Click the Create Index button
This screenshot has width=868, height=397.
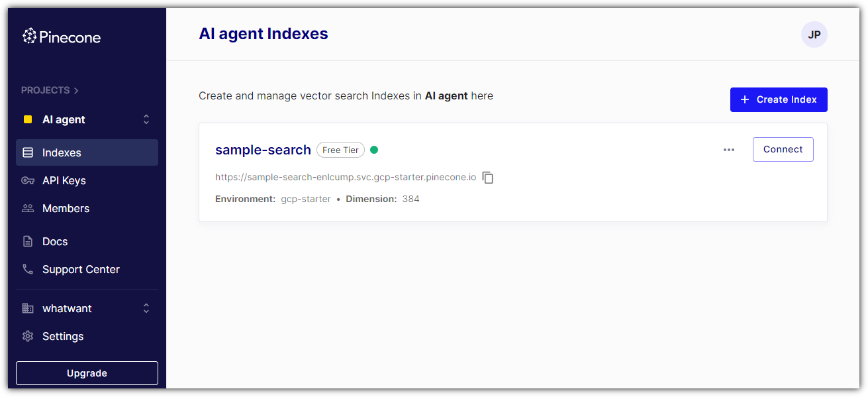pos(779,99)
